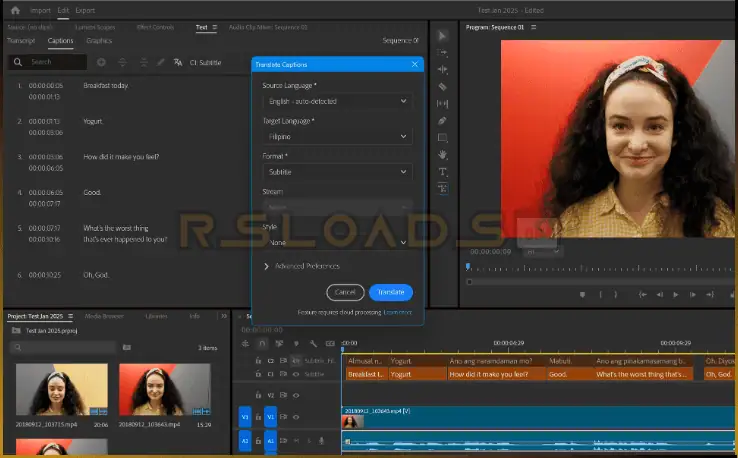Image resolution: width=738 pixels, height=458 pixels.
Task: Toggle lock on A1 track
Action: 258,441
